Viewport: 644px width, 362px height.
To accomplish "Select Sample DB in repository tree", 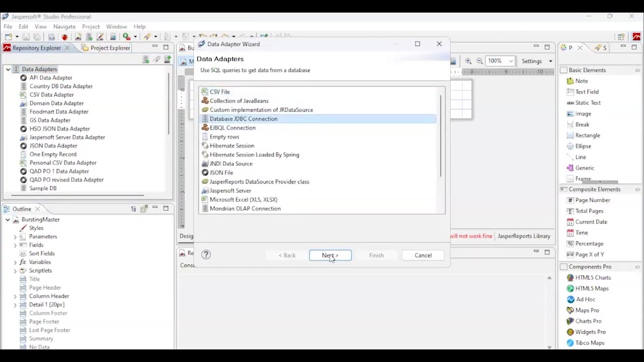I will click(x=43, y=188).
